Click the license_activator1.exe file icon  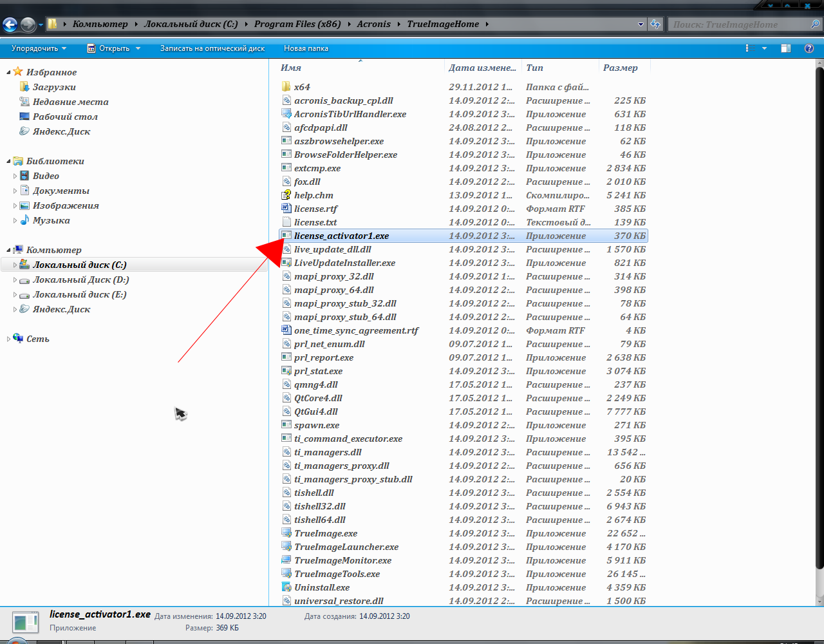coord(286,235)
